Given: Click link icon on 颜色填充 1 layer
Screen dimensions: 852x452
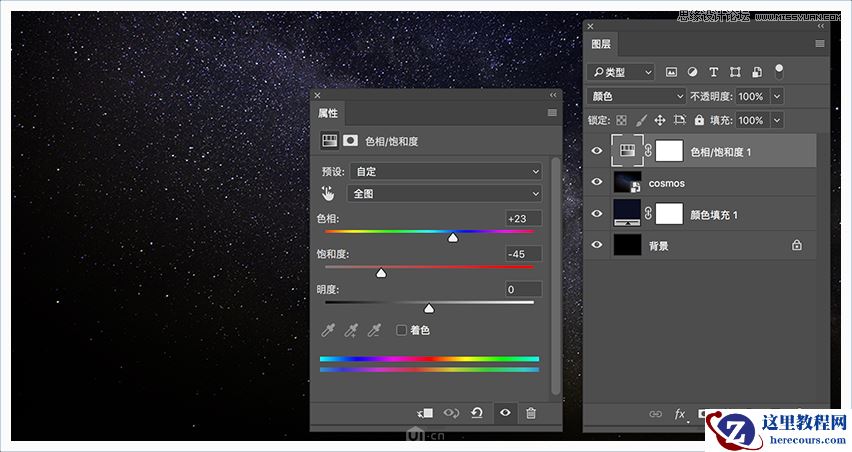Looking at the screenshot, I should 648,214.
